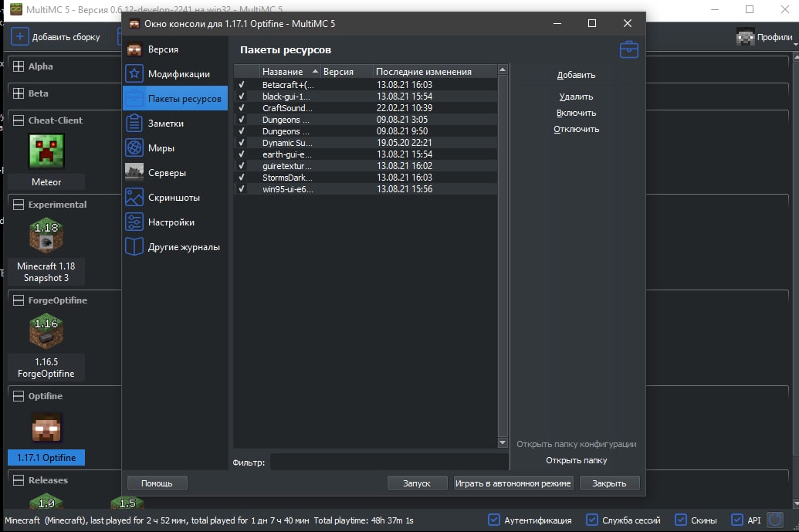This screenshot has height=532, width=799.
Task: Click MultiMC main window title icon
Action: 16,9
